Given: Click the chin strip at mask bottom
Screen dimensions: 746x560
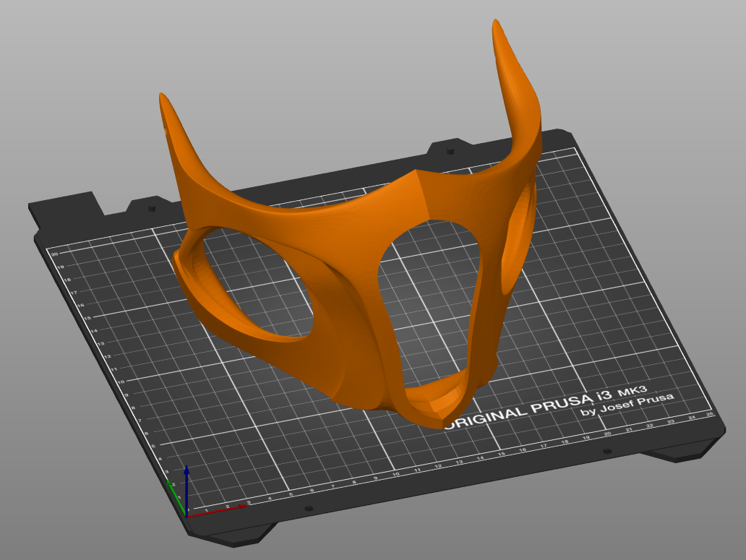Looking at the screenshot, I should tap(437, 405).
